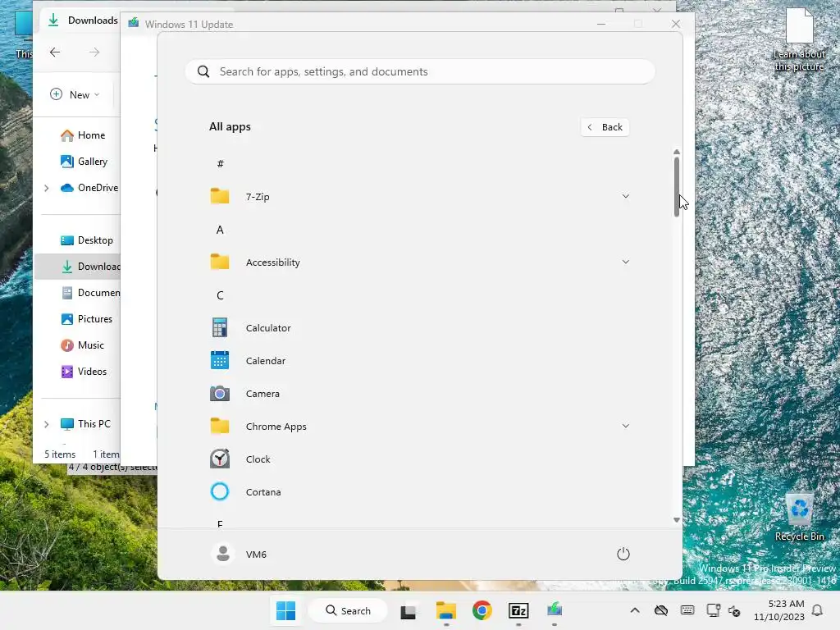This screenshot has width=840, height=630.
Task: Expand the OneDrive tree node
Action: pos(47,188)
